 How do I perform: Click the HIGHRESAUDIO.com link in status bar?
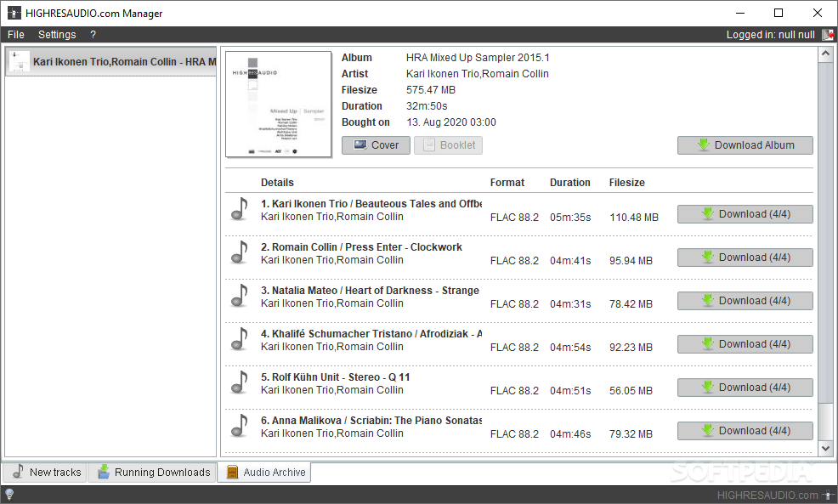pos(767,496)
